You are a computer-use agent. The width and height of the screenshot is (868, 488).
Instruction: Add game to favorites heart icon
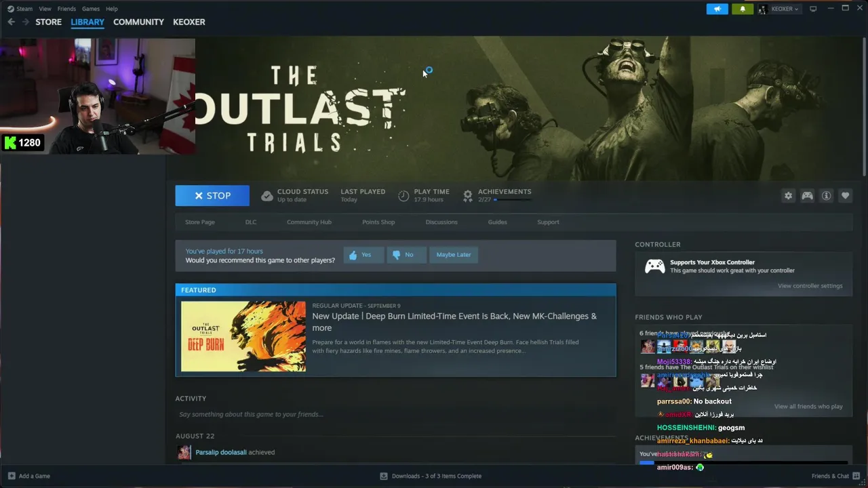845,195
